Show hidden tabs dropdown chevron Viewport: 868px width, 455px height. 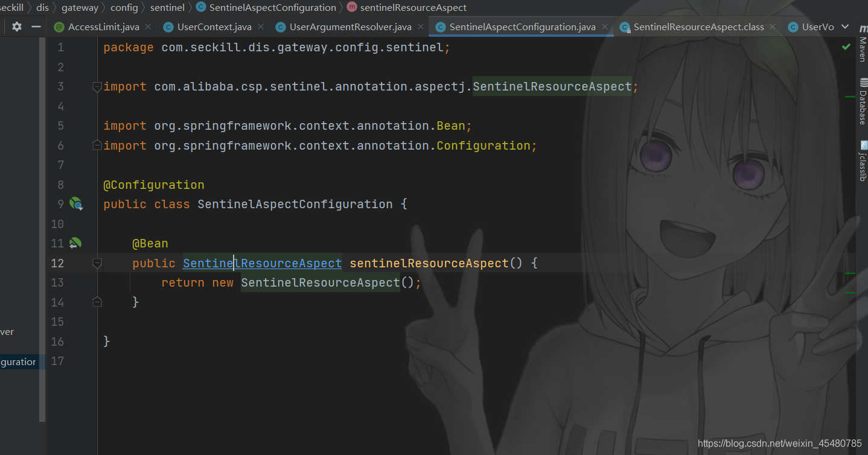[845, 27]
